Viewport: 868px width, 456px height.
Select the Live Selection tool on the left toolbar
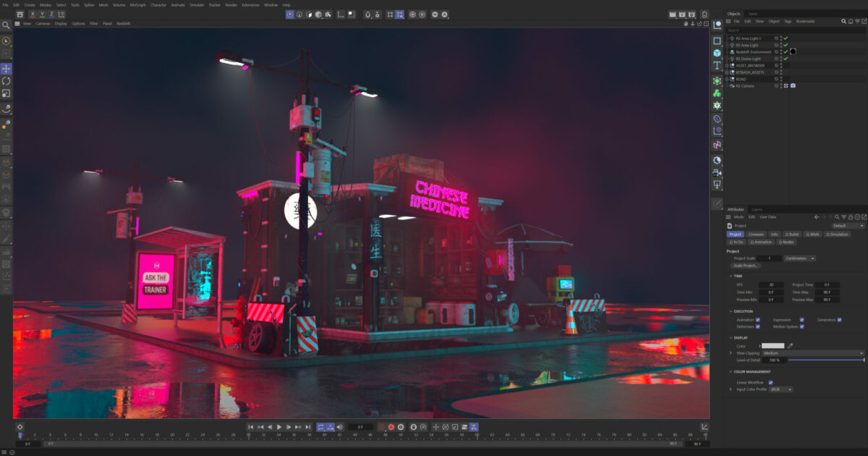[x=6, y=41]
